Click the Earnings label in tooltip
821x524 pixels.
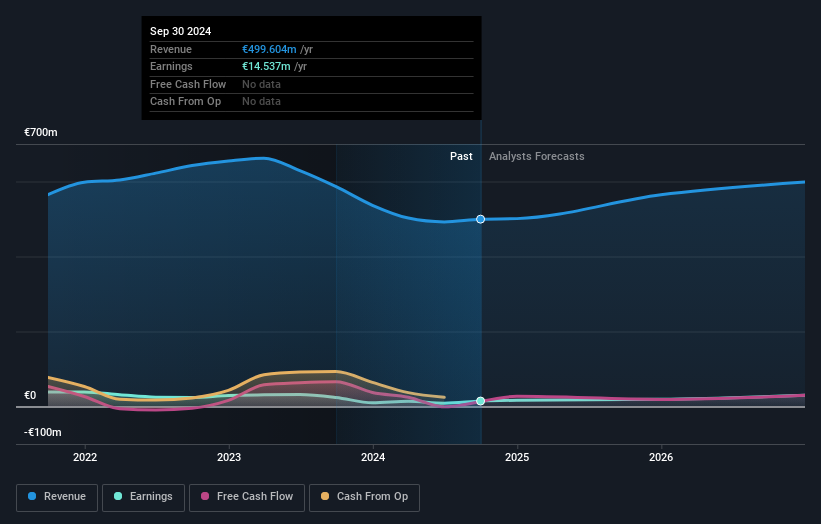171,66
